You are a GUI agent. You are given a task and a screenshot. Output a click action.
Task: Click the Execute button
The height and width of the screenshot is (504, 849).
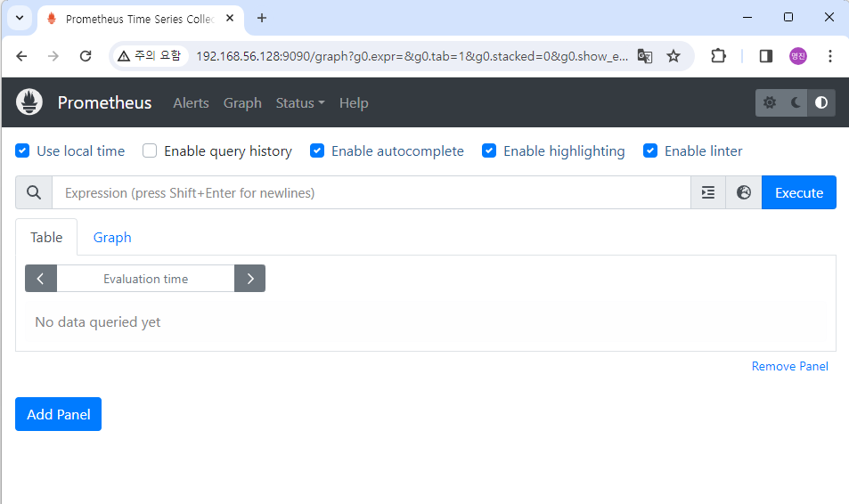coord(798,192)
